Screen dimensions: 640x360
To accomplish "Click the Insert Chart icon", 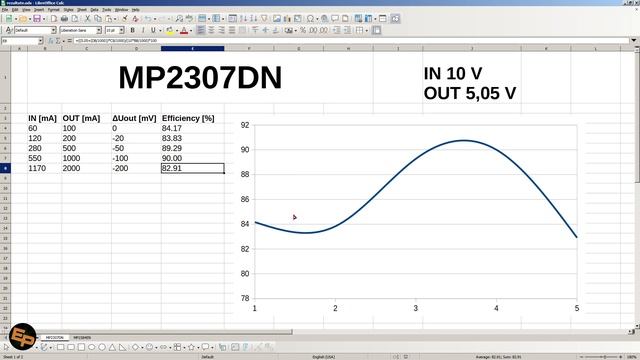I will [x=287, y=19].
